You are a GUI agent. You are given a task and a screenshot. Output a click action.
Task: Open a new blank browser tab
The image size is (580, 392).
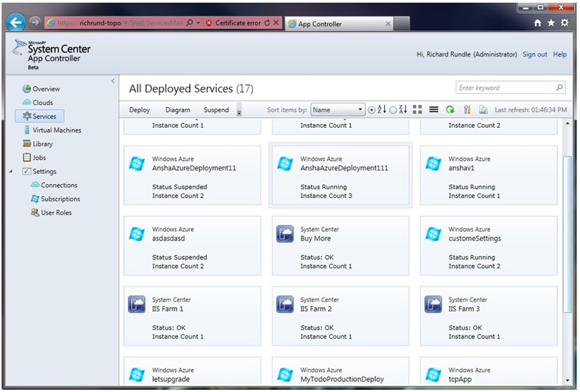402,23
